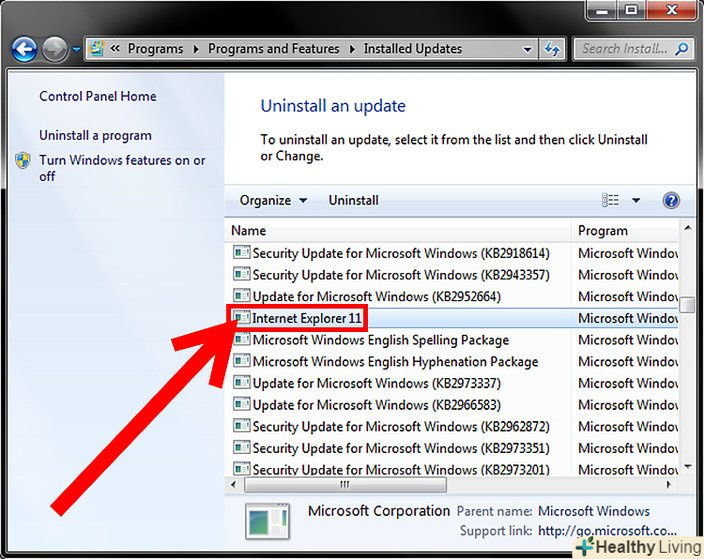704x559 pixels.
Task: Open Turn Windows features on or off
Action: click(x=122, y=168)
